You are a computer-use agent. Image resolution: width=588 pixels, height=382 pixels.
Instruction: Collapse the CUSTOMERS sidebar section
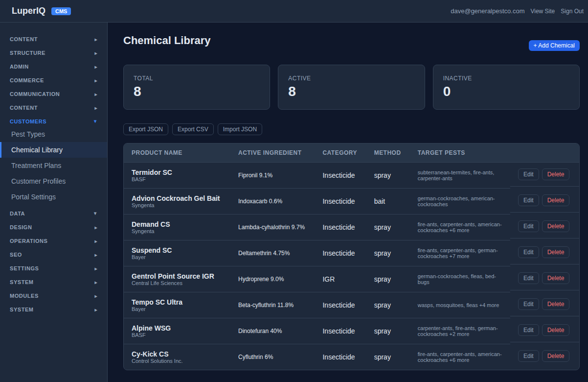click(x=53, y=121)
